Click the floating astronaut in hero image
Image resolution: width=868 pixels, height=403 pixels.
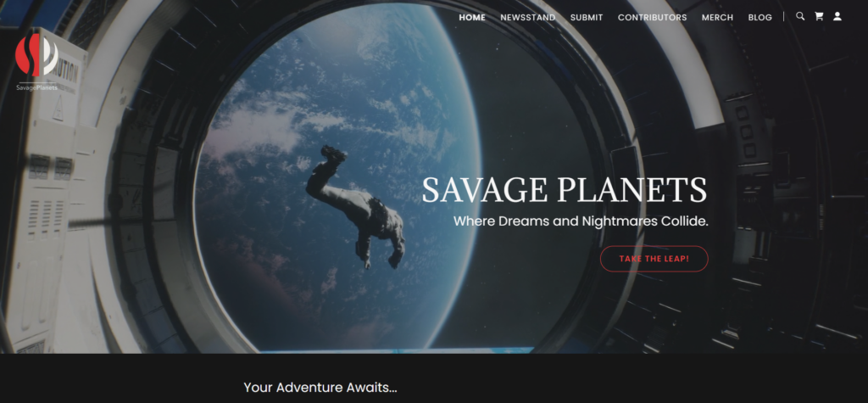pos(356,207)
